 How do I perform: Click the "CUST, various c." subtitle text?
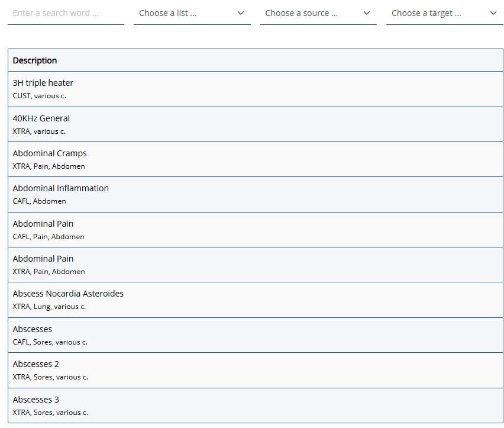[40, 96]
